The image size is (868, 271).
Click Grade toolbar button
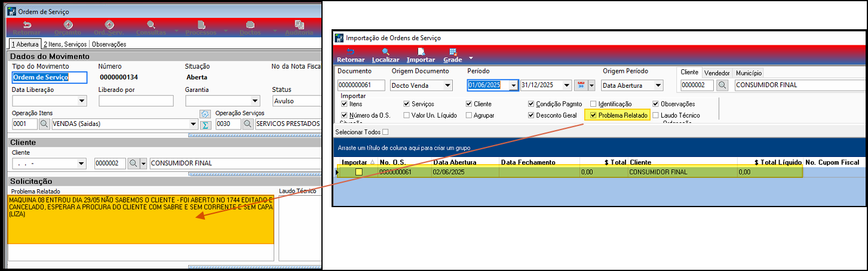(452, 56)
